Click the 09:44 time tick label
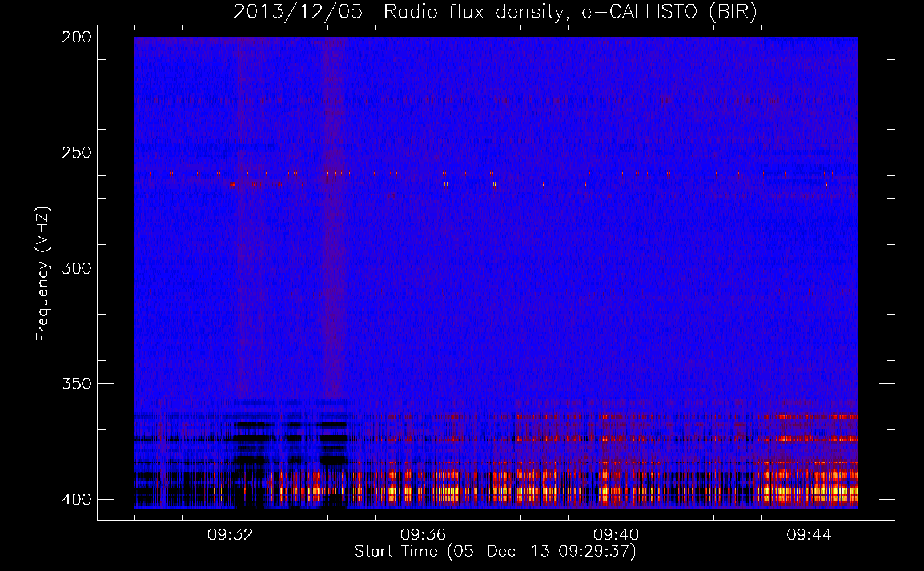This screenshot has width=924, height=571. click(x=810, y=535)
